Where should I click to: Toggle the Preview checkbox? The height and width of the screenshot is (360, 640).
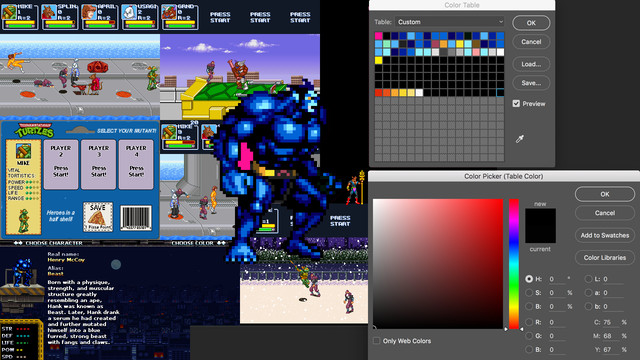516,103
